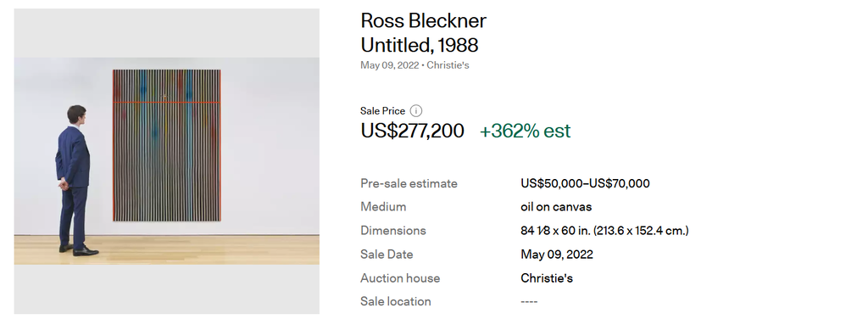Image resolution: width=868 pixels, height=319 pixels.
Task: Click the Untitled, 1988 title
Action: click(x=419, y=45)
